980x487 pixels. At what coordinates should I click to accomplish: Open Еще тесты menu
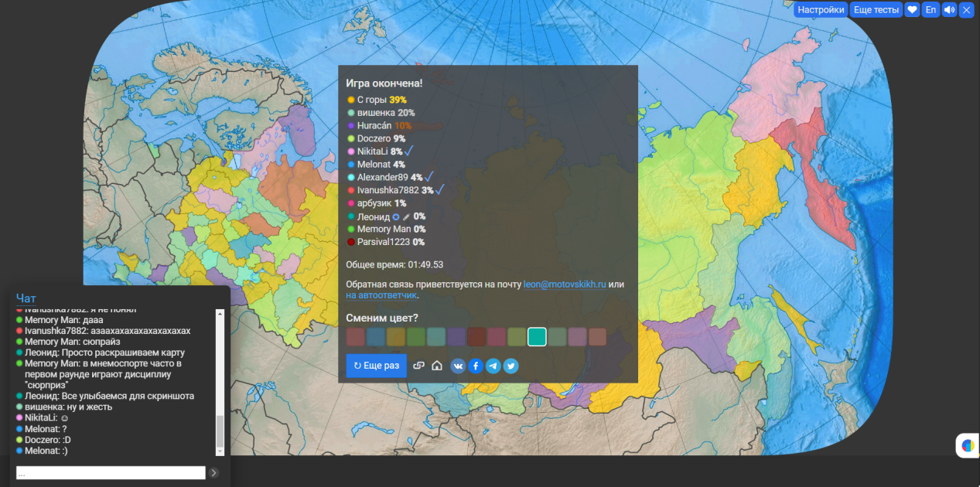[x=876, y=10]
